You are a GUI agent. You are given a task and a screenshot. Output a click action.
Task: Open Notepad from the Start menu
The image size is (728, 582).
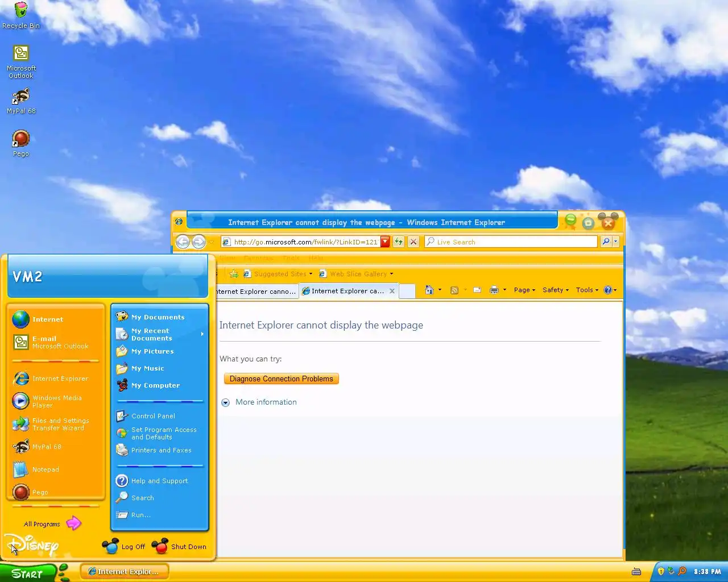pyautogui.click(x=56, y=469)
